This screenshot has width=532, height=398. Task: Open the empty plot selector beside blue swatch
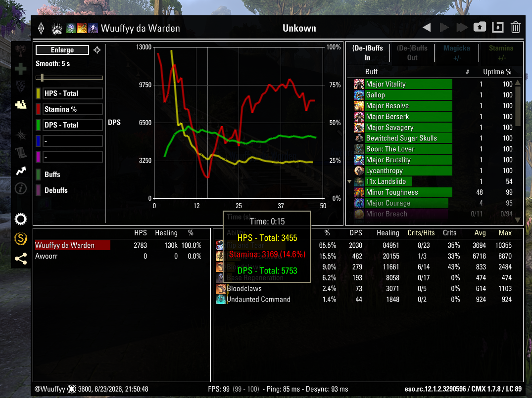73,141
